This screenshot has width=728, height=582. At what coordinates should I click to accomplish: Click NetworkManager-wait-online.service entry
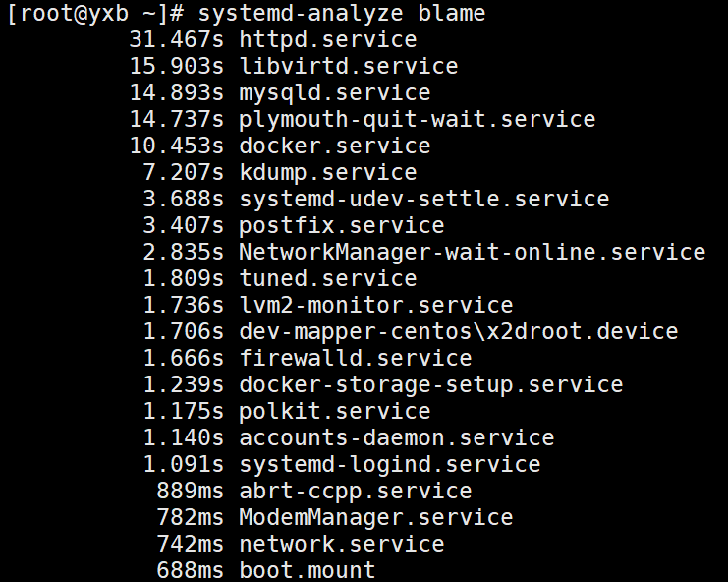pyautogui.click(x=473, y=253)
